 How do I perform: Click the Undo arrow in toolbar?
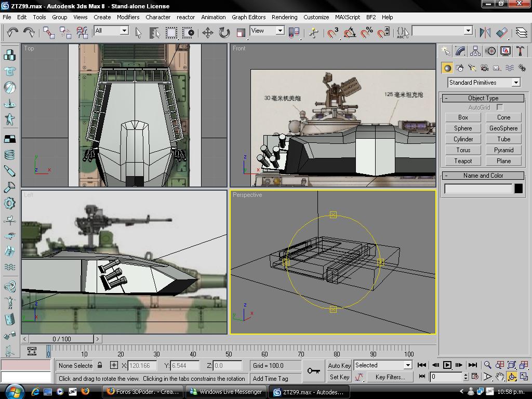click(12, 33)
